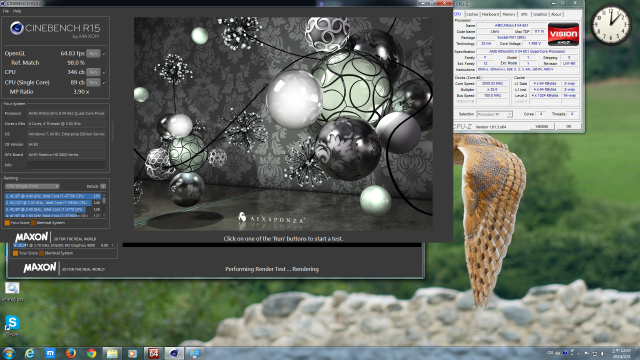Click the Processor value field in Cinebench
The image size is (640, 360).
tap(67, 113)
